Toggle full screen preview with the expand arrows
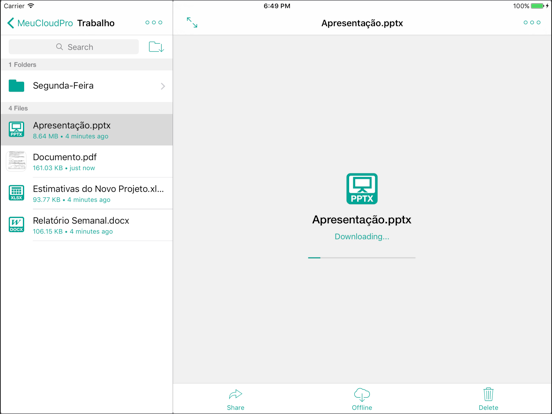This screenshot has height=414, width=552. (192, 23)
